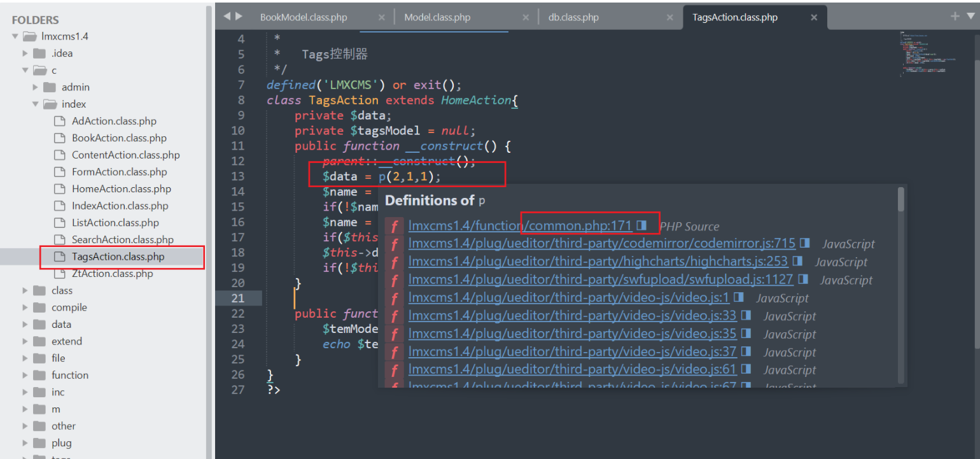The image size is (980, 459).
Task: Expand the admin folder
Action: 36,87
